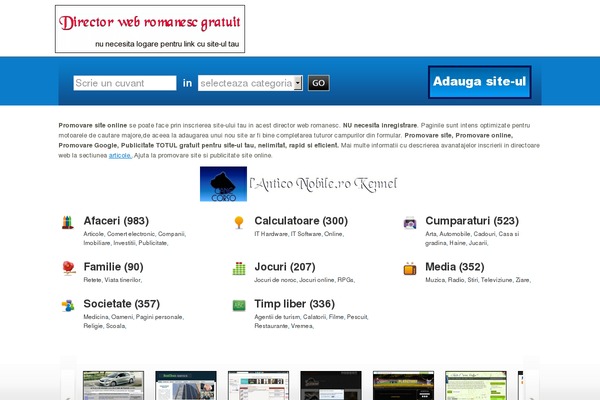
Task: Open the Director web romanesc gratuit logo
Action: click(150, 29)
